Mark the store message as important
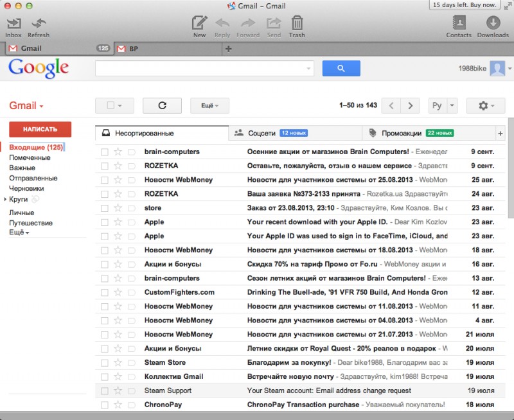The image size is (514, 420). point(132,208)
